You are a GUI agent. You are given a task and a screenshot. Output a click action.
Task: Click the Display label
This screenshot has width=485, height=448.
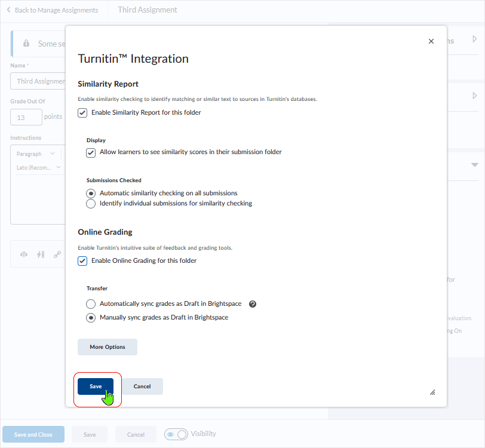[96, 140]
